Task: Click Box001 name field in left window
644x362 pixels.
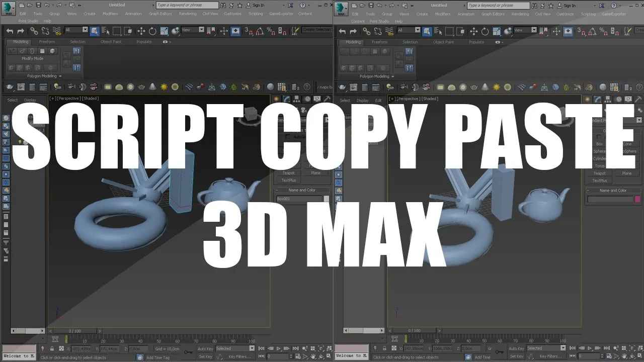Action: tap(299, 199)
